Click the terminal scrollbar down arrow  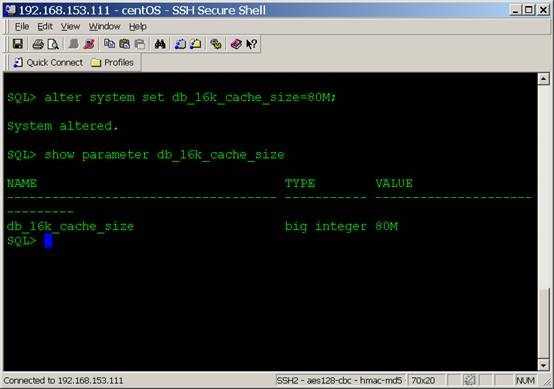(x=543, y=365)
